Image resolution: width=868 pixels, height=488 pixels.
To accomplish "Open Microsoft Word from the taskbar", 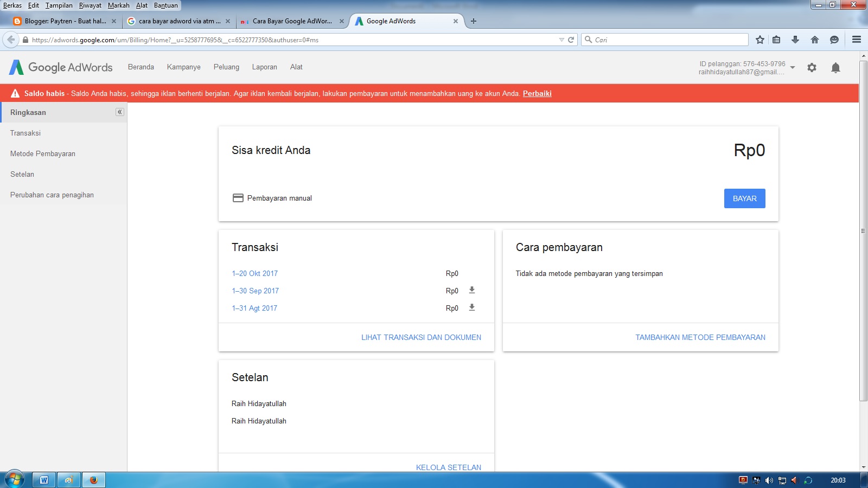I will click(44, 480).
